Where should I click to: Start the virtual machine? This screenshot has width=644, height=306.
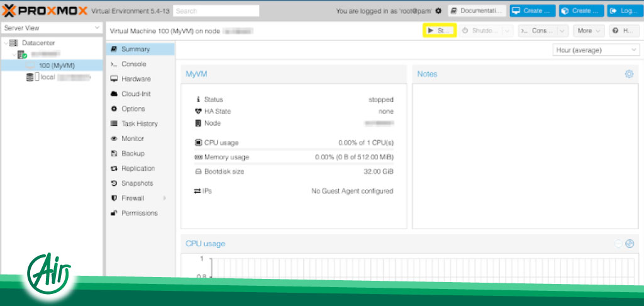pyautogui.click(x=439, y=30)
